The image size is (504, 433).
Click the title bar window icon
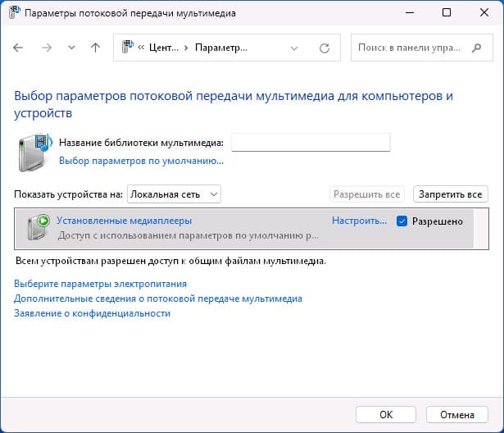(x=14, y=12)
